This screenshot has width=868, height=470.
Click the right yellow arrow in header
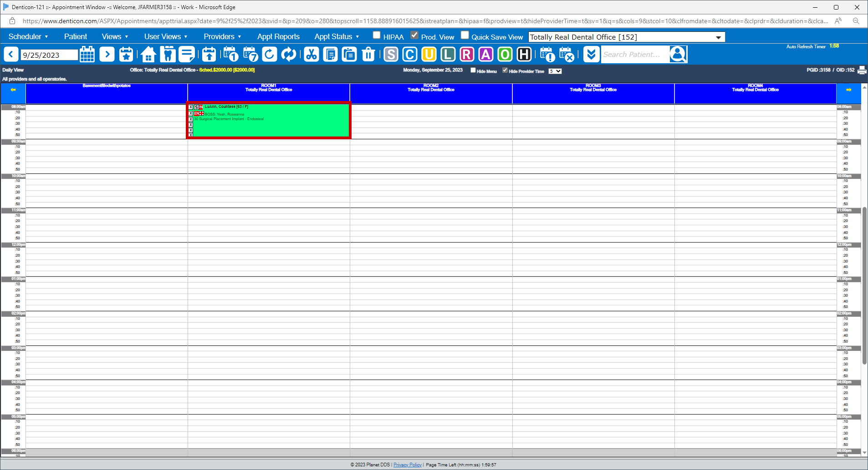tap(849, 90)
